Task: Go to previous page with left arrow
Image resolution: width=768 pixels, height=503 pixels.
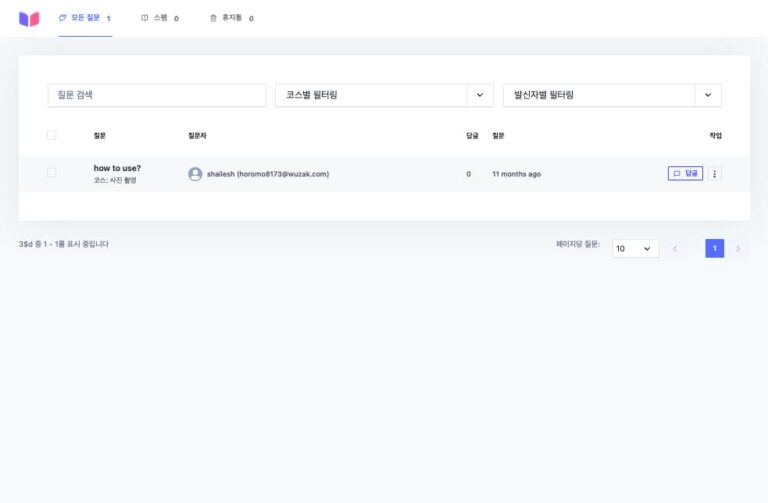Action: [x=675, y=248]
